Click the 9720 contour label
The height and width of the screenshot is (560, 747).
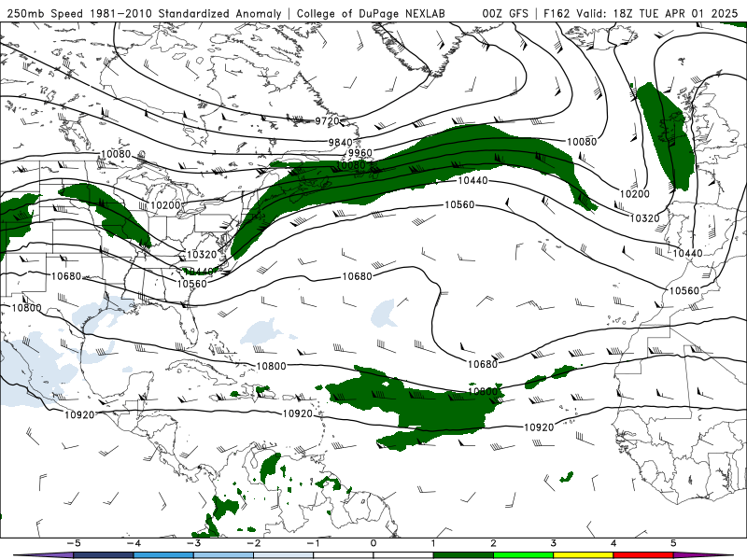328,121
